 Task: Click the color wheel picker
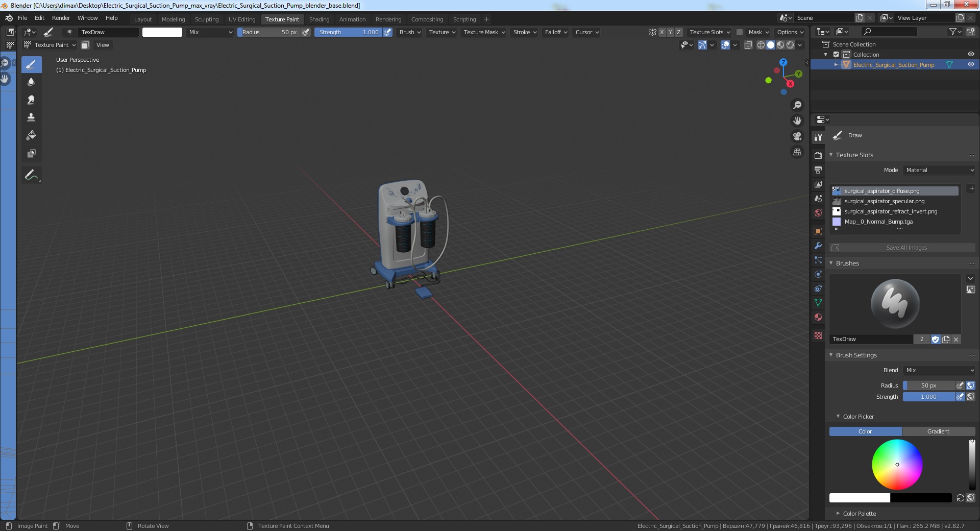tap(897, 465)
